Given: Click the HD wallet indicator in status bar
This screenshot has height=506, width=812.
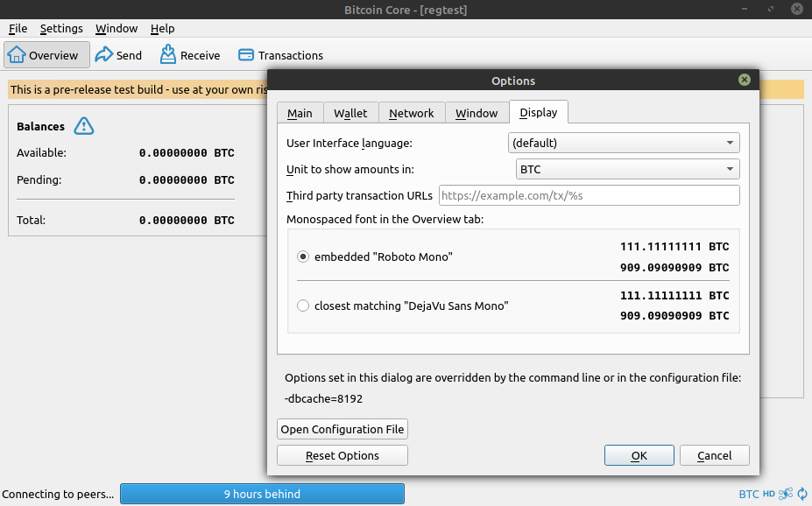Looking at the screenshot, I should pyautogui.click(x=768, y=494).
